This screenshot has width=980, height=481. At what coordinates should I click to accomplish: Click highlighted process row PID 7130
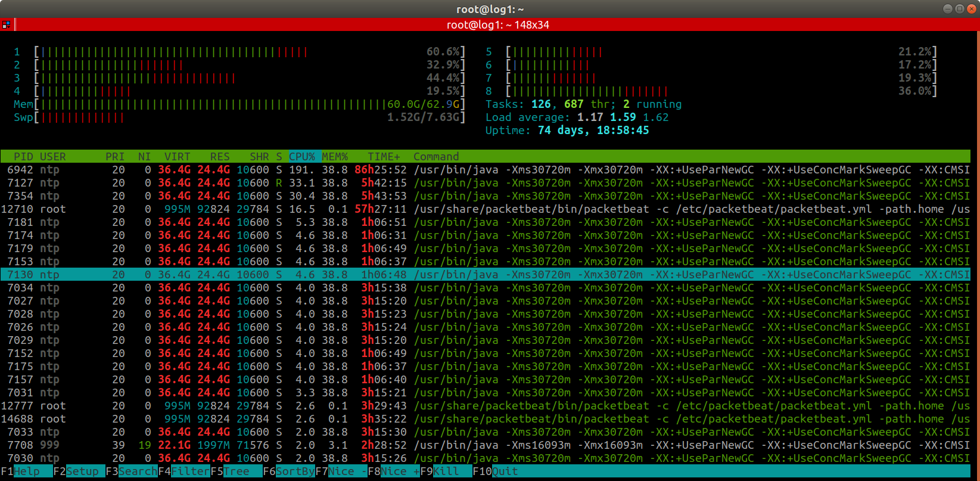(x=486, y=275)
